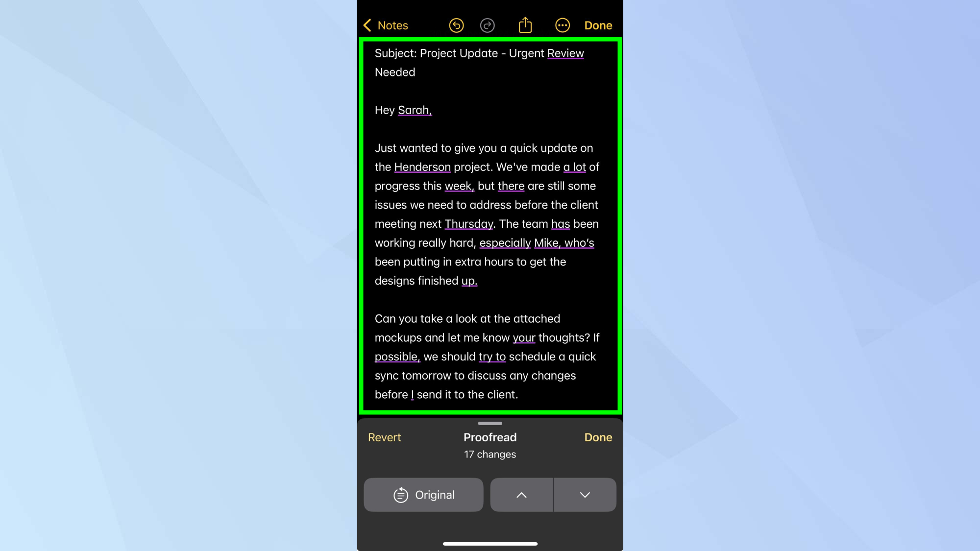
Task: Open Notes app main menu
Action: click(x=385, y=25)
